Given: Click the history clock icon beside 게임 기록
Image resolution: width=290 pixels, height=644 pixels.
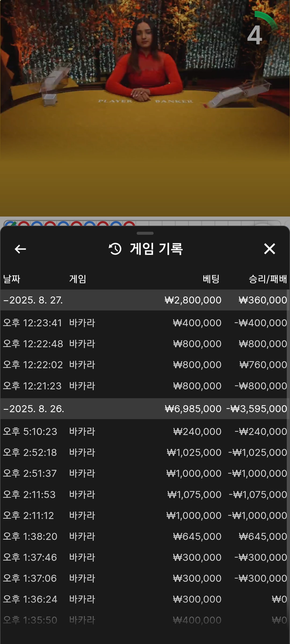Looking at the screenshot, I should tap(115, 249).
